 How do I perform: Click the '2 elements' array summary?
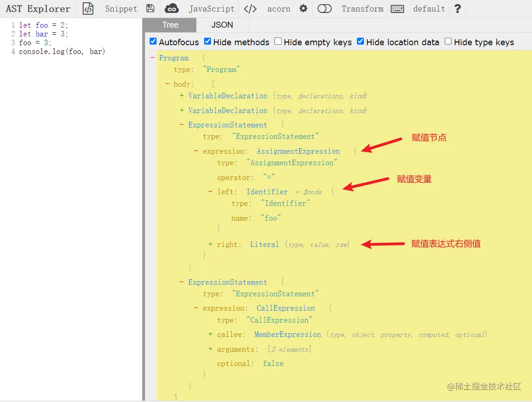[290, 349]
